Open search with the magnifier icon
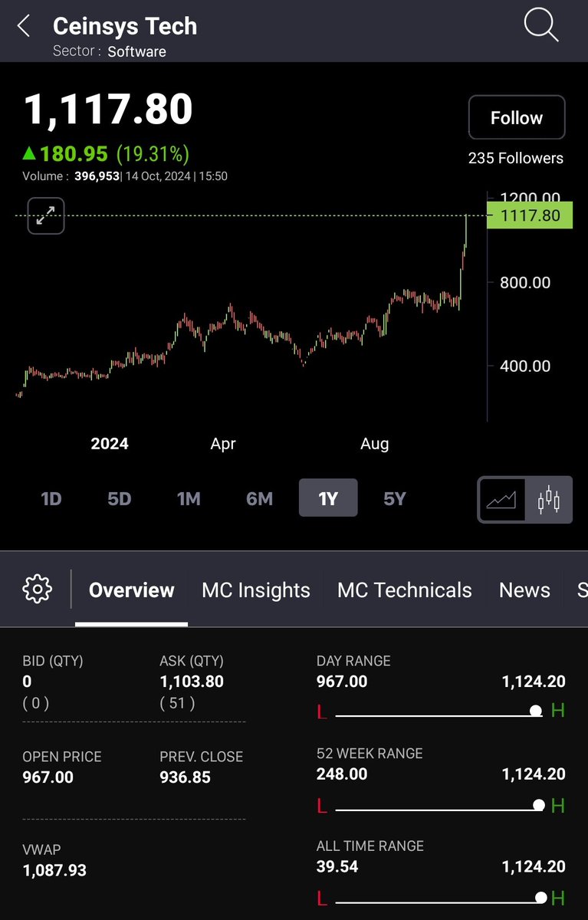Viewport: 588px width, 920px height. 541,26
